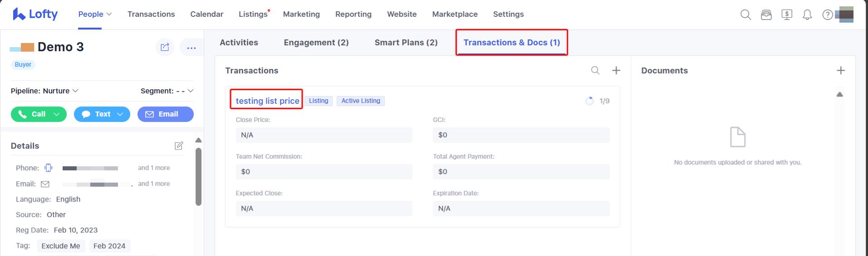Click the dollar billing icon in header

pyautogui.click(x=787, y=15)
